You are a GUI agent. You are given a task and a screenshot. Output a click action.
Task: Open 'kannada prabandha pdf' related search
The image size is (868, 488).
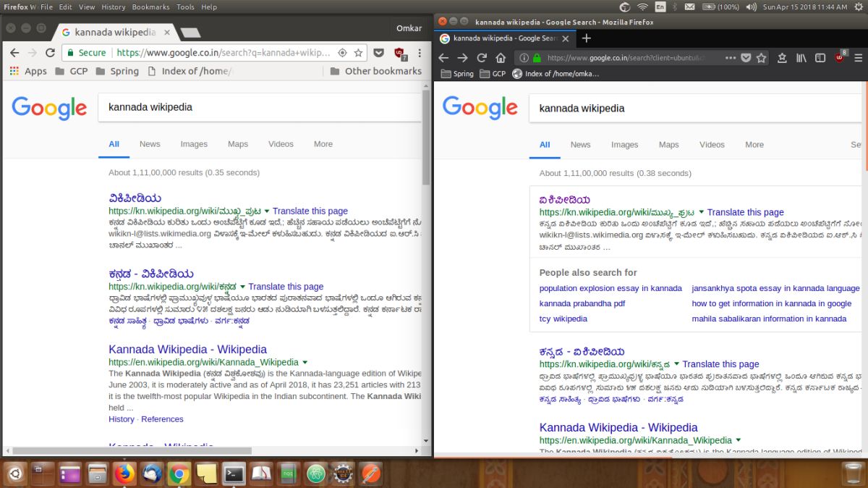coord(582,303)
